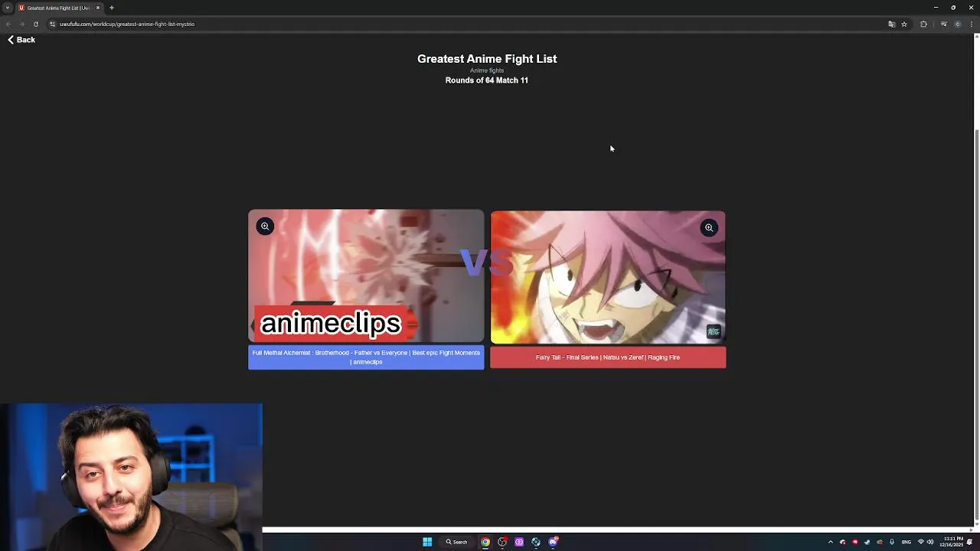This screenshot has width=980, height=551.
Task: Open a new browser tab
Action: tap(112, 8)
